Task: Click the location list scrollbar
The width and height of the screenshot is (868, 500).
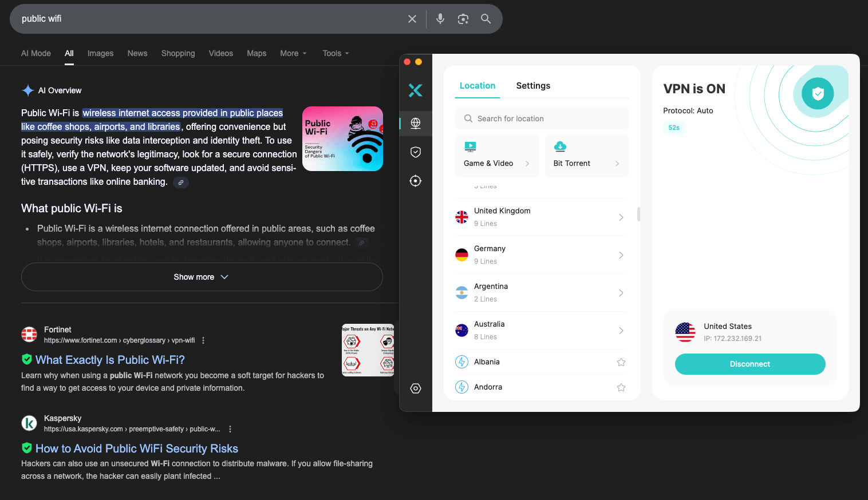Action: (x=638, y=214)
